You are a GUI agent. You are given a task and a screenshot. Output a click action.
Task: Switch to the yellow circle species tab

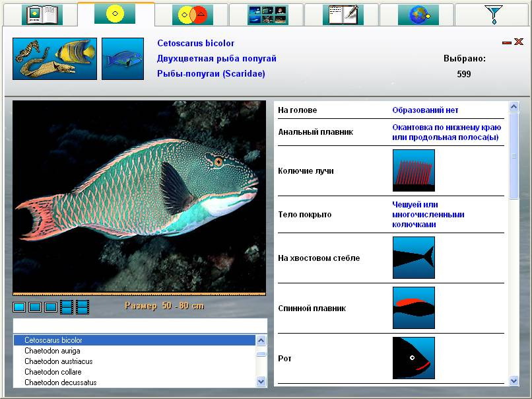(115, 14)
